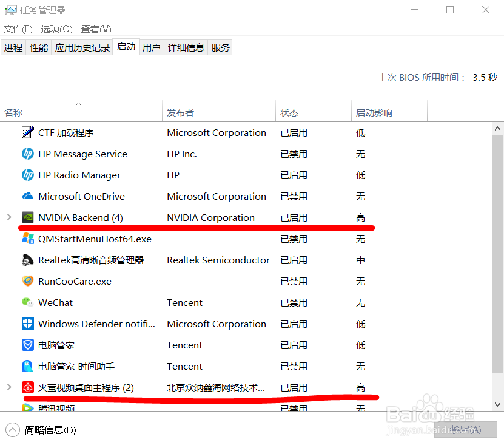The image size is (504, 448).
Task: Switch to the 性能 tab
Action: point(39,47)
